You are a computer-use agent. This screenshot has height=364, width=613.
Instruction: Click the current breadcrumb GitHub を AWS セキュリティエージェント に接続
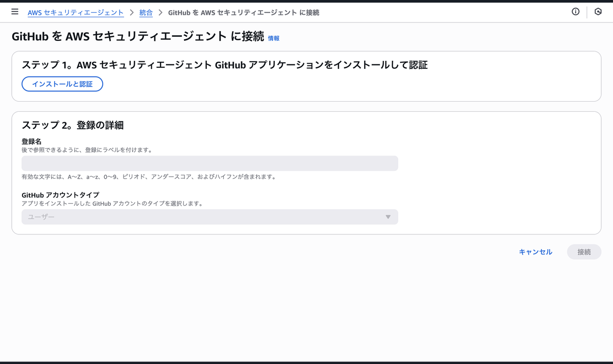244,12
